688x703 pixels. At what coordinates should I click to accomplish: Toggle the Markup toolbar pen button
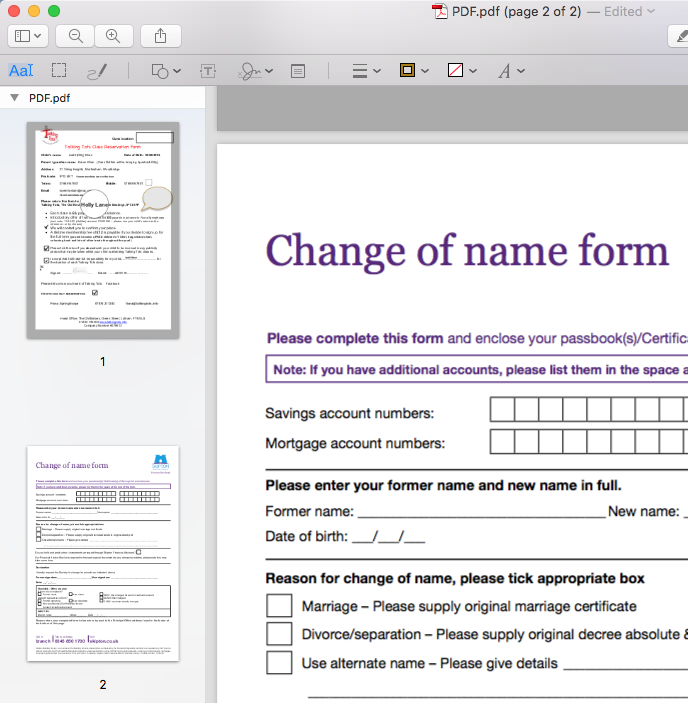(679, 36)
